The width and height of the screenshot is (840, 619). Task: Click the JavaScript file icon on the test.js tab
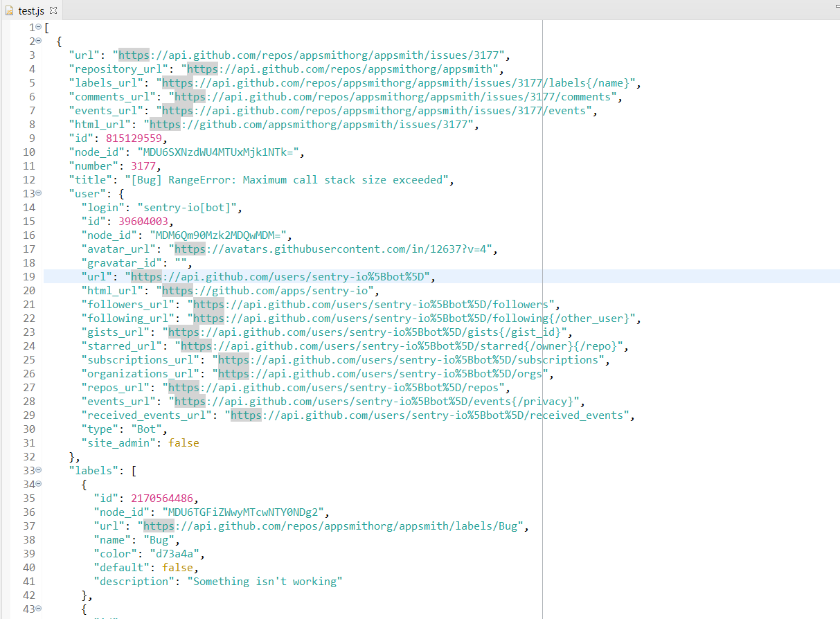coord(8,10)
